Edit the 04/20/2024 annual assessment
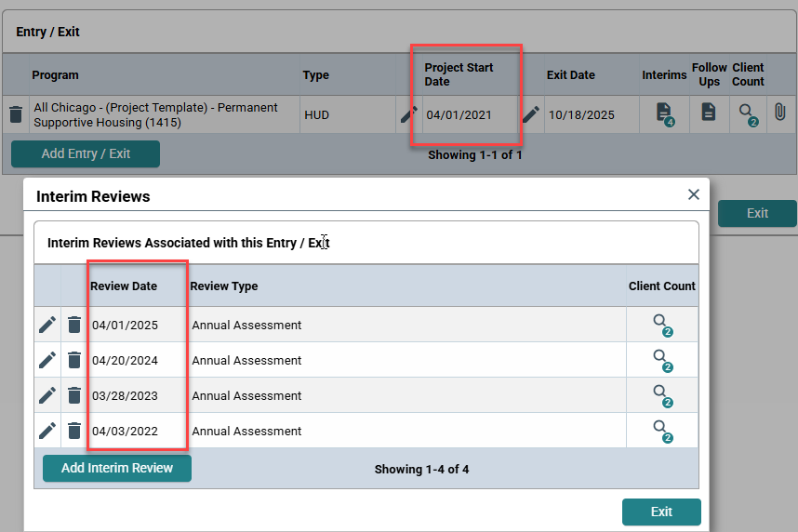 (47, 360)
